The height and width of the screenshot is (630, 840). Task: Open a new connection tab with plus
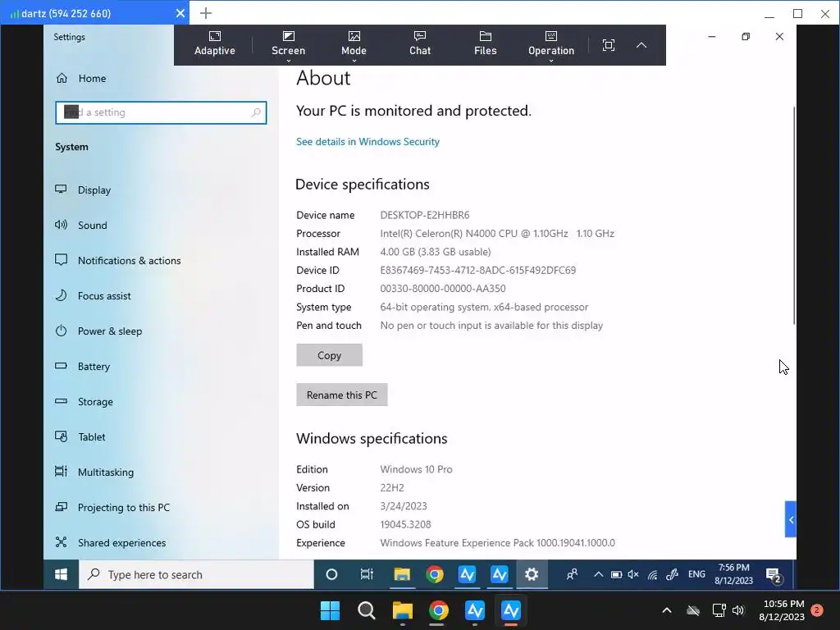pyautogui.click(x=206, y=13)
